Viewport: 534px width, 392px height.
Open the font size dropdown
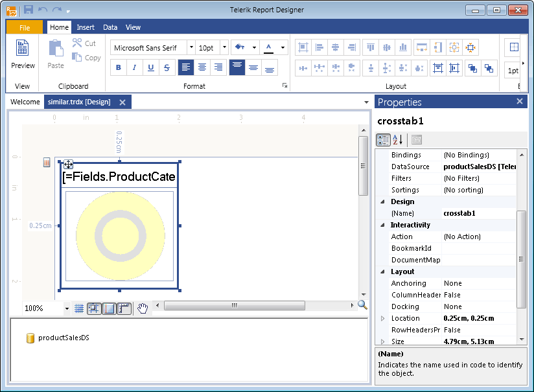(x=224, y=47)
